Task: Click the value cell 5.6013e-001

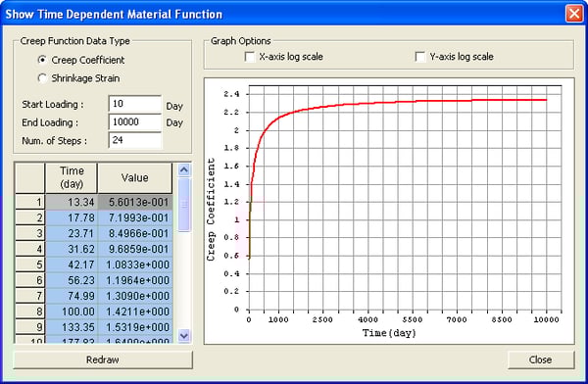Action: coord(135,202)
